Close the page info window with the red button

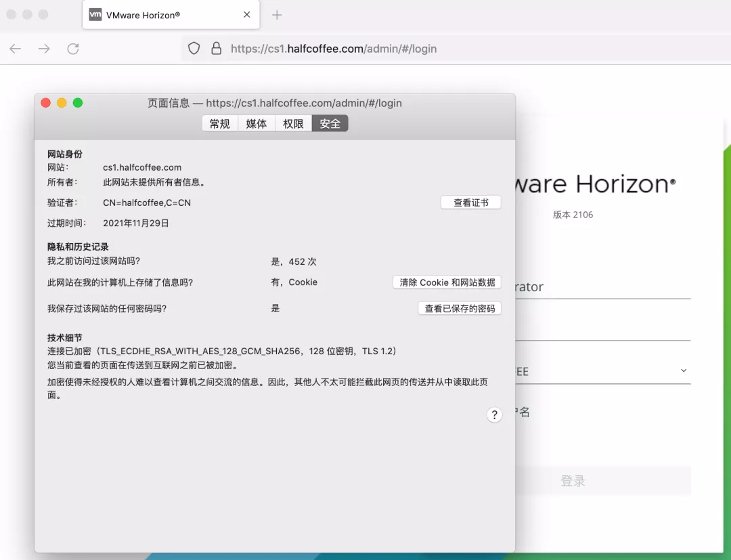(x=46, y=102)
